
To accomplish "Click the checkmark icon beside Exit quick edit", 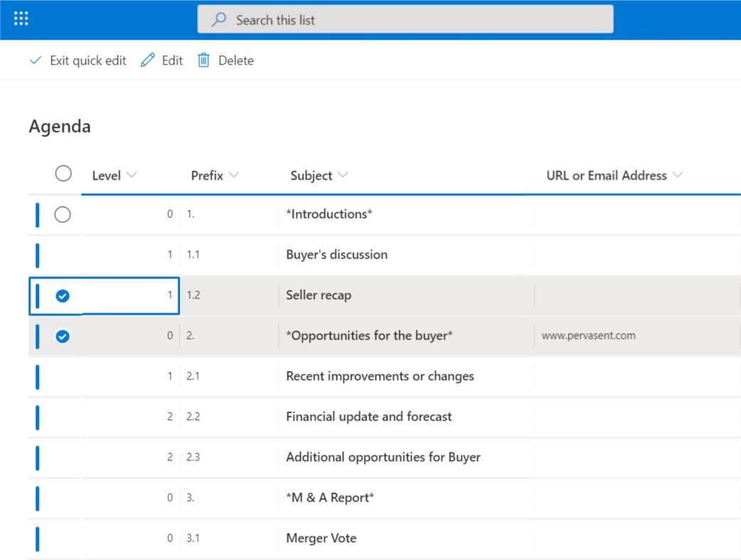I will tap(35, 60).
